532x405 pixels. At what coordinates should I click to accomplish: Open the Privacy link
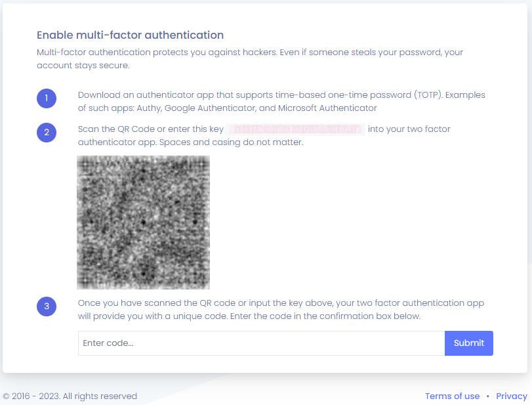point(511,396)
